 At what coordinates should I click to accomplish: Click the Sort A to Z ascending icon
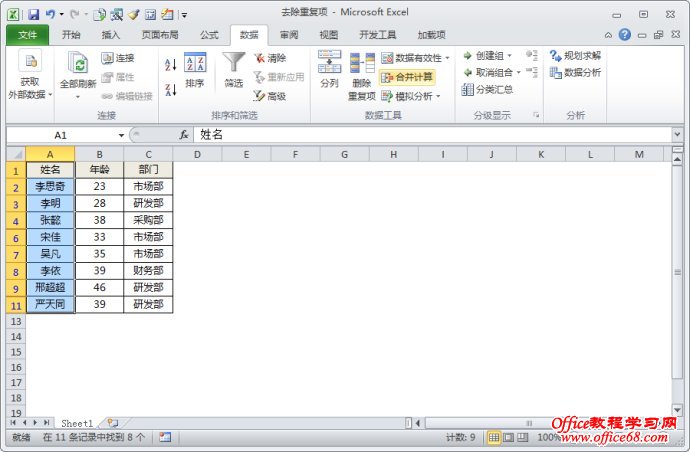169,64
